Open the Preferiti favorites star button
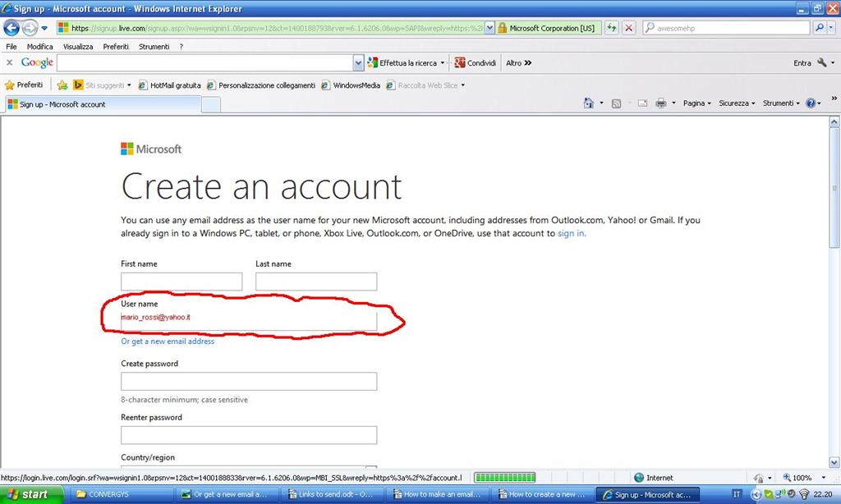The height and width of the screenshot is (504, 841). point(24,85)
